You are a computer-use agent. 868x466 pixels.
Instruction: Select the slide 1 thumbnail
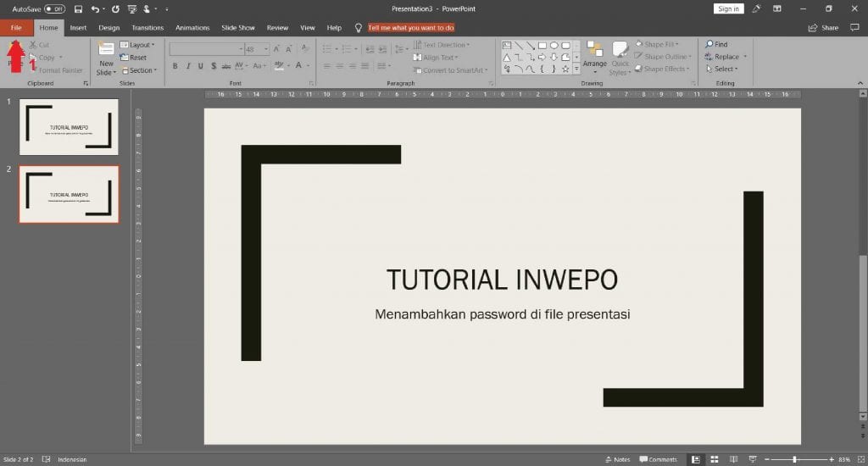pyautogui.click(x=69, y=127)
